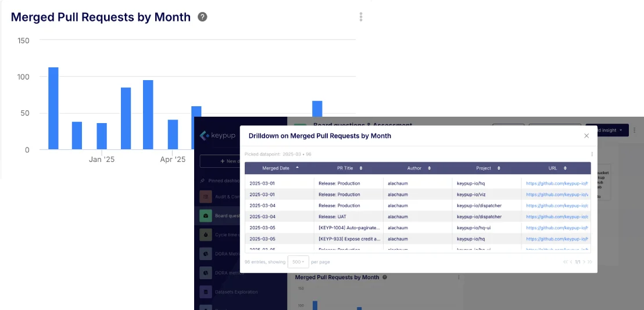Select 'Release: UAT' PR title cell
The image size is (644, 310).
[x=334, y=217]
